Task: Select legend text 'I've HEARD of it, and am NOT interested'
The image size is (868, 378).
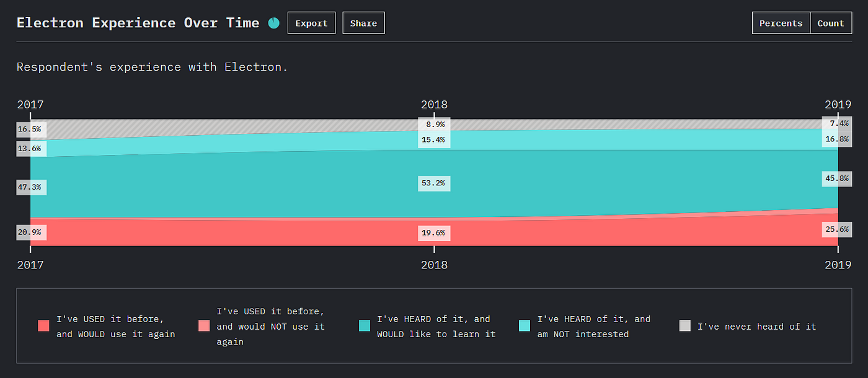Action: 594,327
